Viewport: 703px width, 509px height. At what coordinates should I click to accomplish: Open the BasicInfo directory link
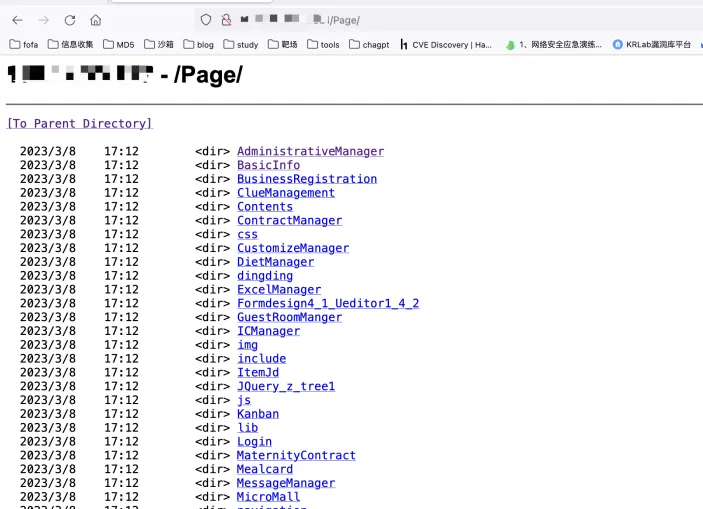pyautogui.click(x=268, y=165)
